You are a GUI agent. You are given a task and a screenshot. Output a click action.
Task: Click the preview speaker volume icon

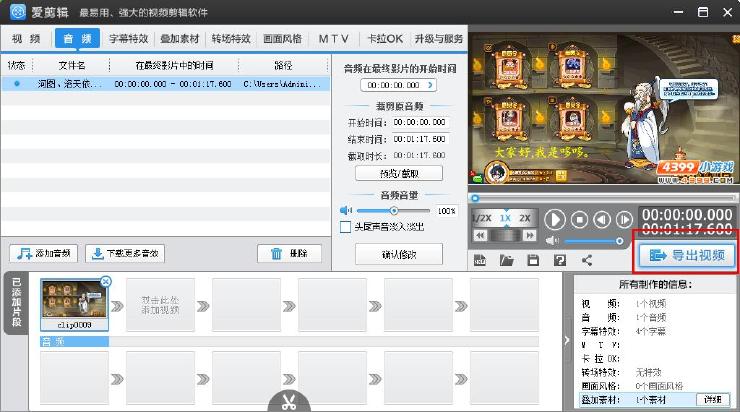click(x=552, y=241)
